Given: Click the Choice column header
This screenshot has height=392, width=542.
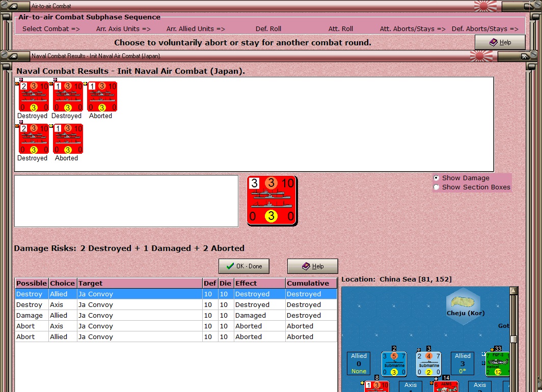Looking at the screenshot, I should 63,283.
